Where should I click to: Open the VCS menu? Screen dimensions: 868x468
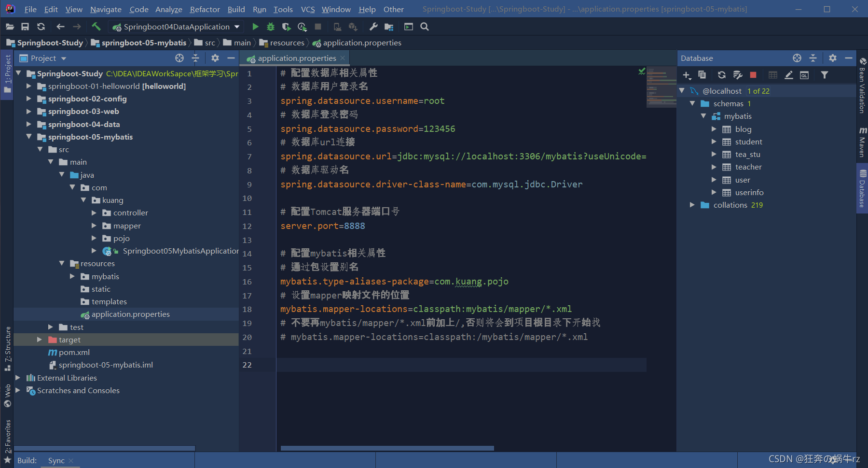click(308, 9)
